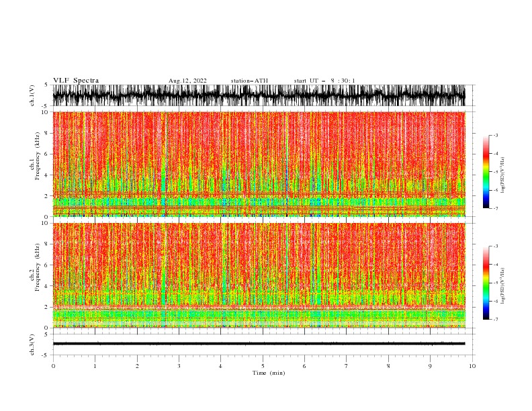Click the 'log(PSD)(V²/Hz)' label beside ch.1 color bar
532x411 pixels.
click(x=503, y=175)
